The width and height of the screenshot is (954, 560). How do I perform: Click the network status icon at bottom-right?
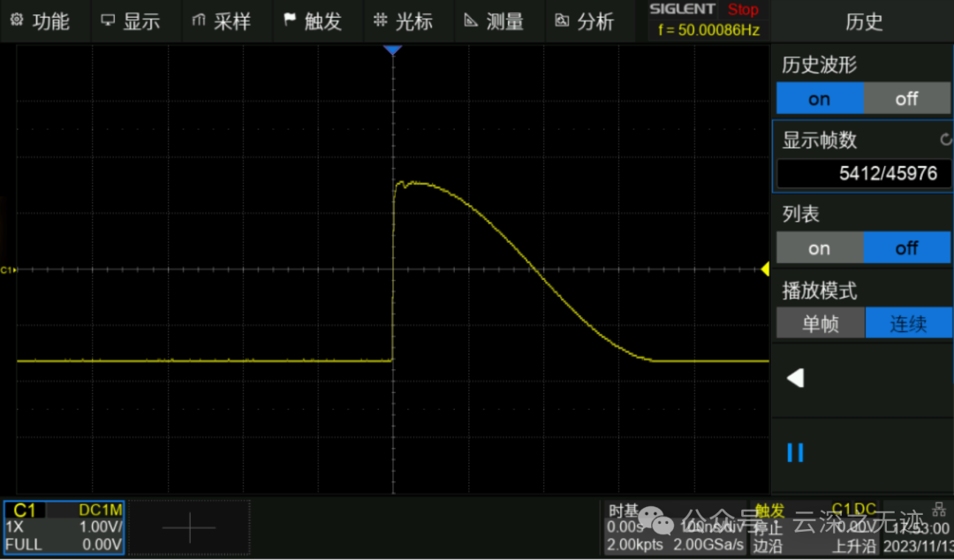click(x=939, y=509)
